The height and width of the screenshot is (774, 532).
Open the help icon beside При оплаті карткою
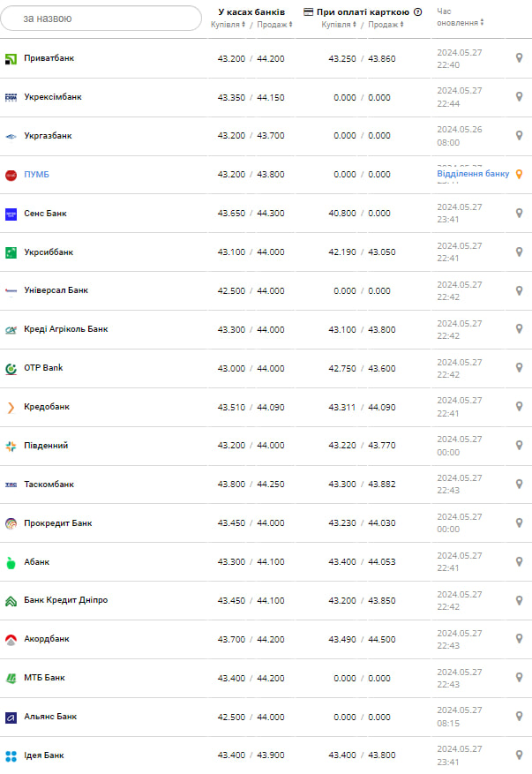[x=417, y=12]
